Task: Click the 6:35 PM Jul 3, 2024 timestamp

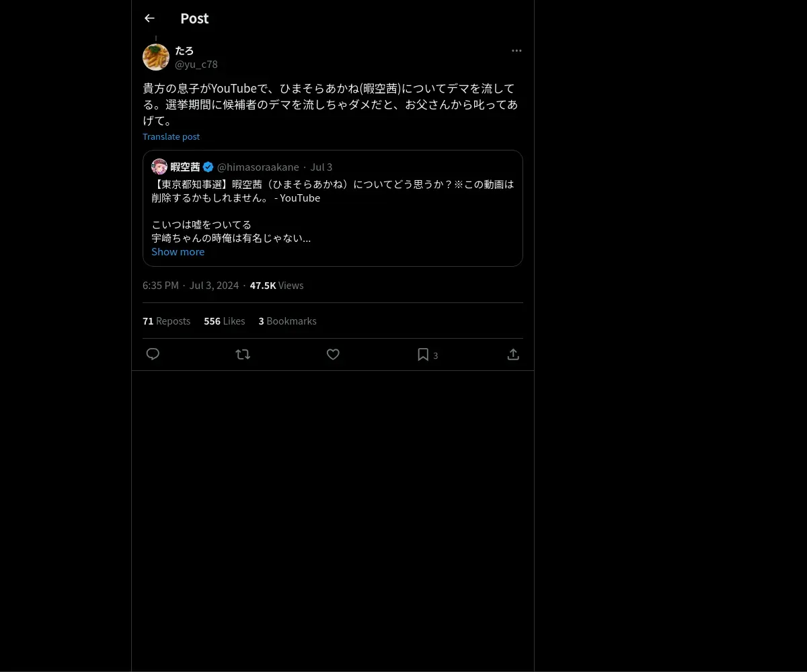Action: click(191, 286)
